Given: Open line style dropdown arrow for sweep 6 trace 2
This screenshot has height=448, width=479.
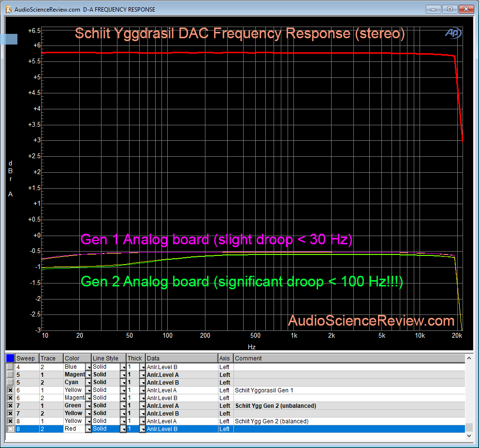Looking at the screenshot, I should coord(123,398).
